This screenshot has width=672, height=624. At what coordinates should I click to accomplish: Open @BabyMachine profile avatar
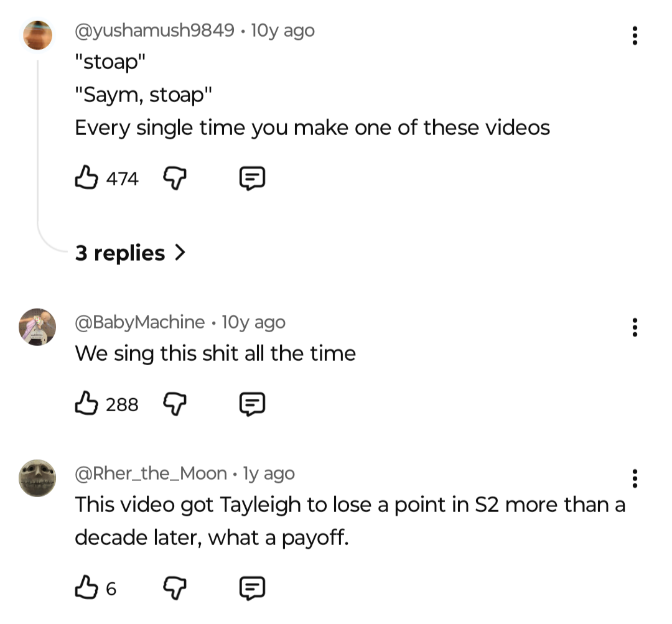point(38,327)
